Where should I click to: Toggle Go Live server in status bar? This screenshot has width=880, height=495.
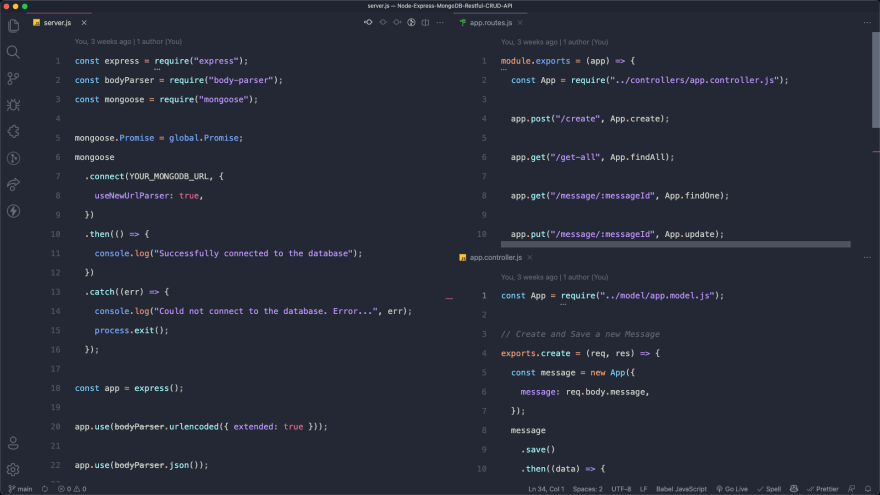[x=732, y=489]
